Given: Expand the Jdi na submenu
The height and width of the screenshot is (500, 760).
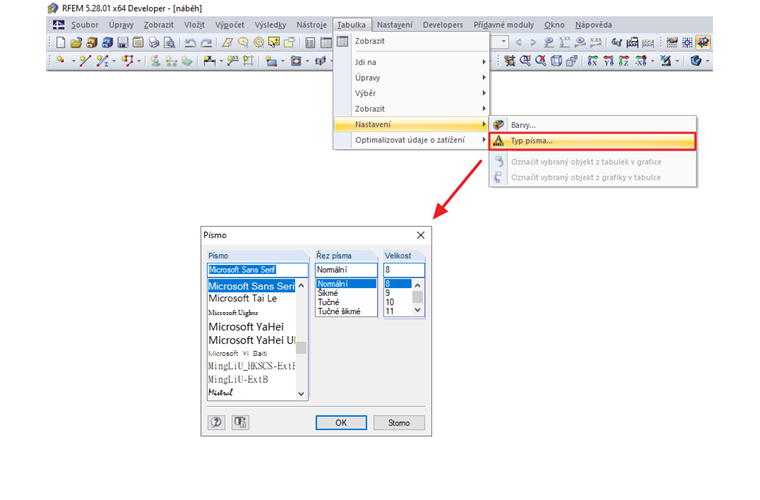Looking at the screenshot, I should (420, 62).
